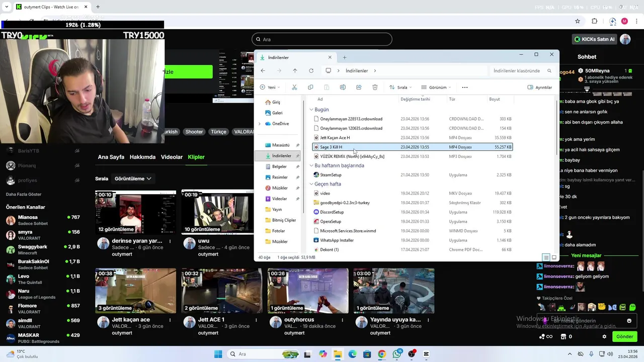Open the Hakkımda tab on Kick
Screen dimensions: 644x362
(142, 157)
